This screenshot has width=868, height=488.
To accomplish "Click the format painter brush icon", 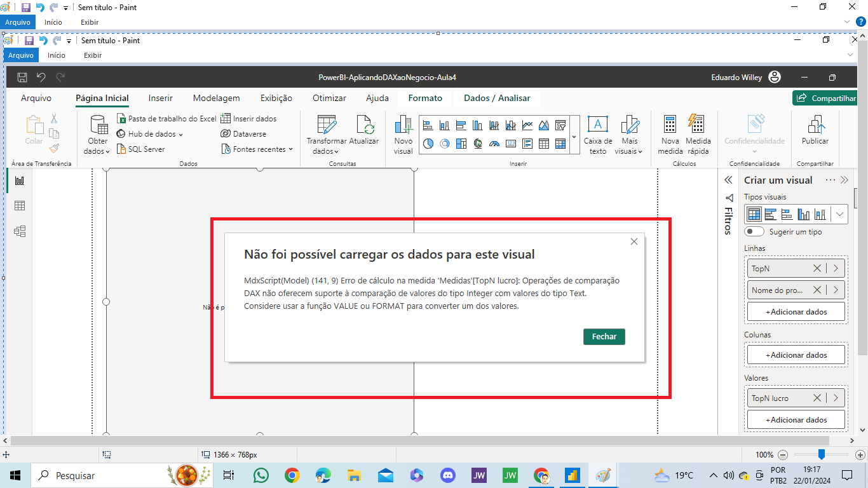I will (x=54, y=148).
